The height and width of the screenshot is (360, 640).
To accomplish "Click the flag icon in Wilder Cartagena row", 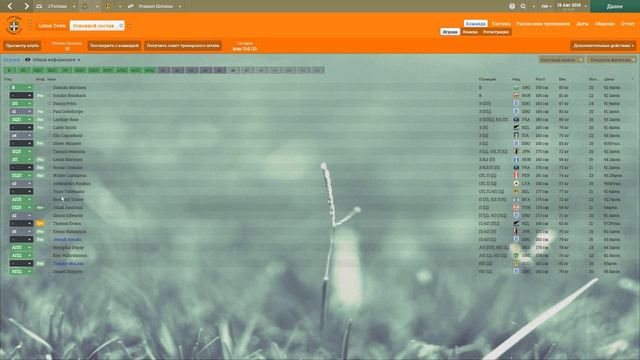I will [516, 176].
